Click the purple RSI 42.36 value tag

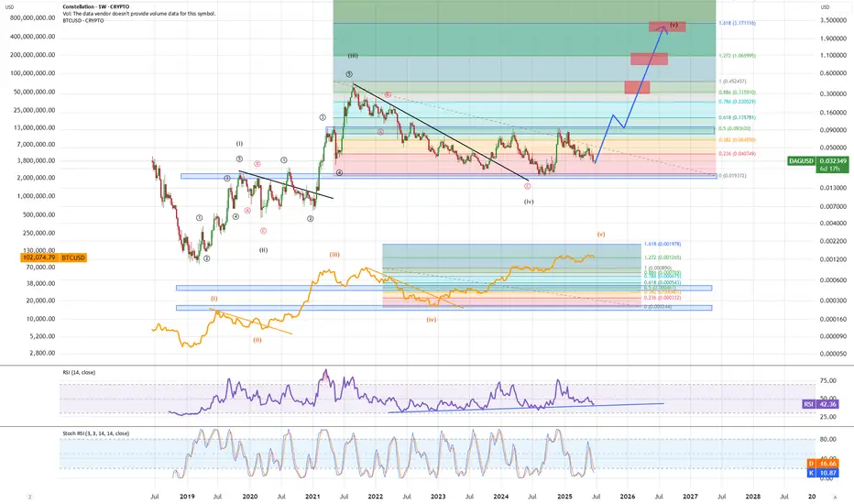tap(820, 404)
